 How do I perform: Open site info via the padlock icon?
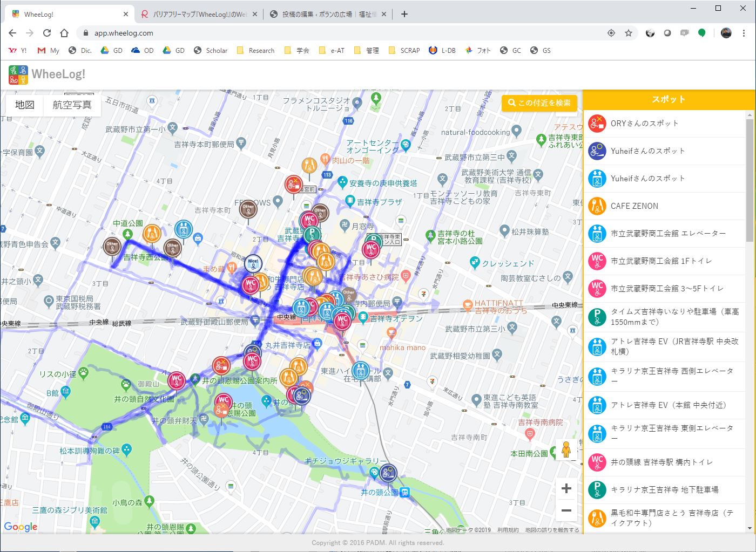tap(85, 33)
